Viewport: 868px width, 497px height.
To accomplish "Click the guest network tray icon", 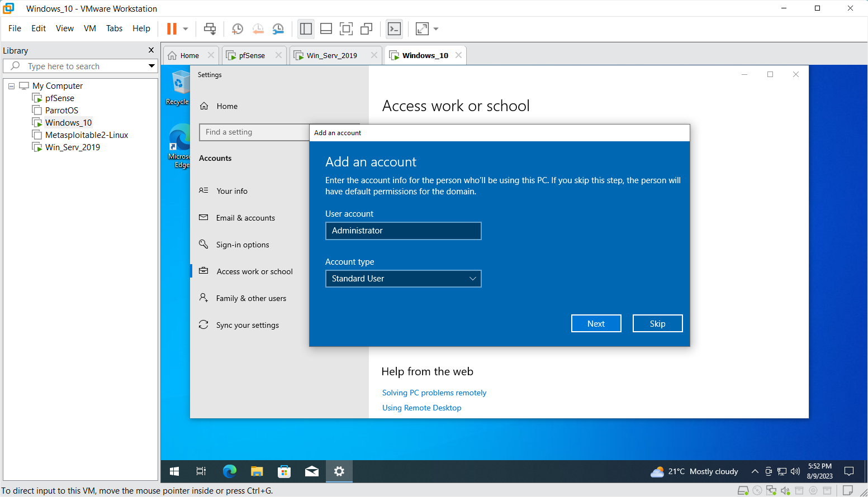I will click(x=782, y=471).
